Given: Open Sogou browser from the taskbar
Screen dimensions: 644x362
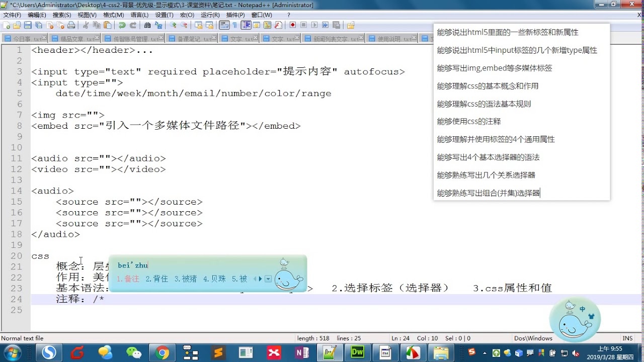Looking at the screenshot, I should point(49,353).
